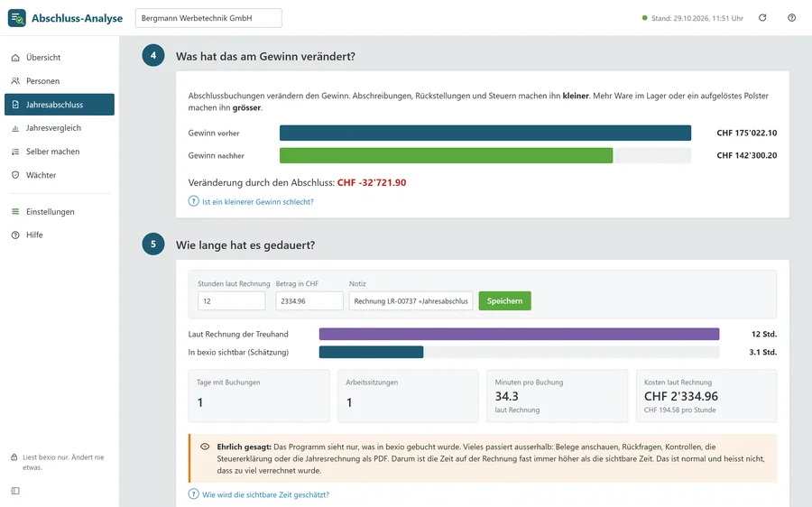
Task: Click the 'In bexio sichtbar' blue bar
Action: click(372, 352)
